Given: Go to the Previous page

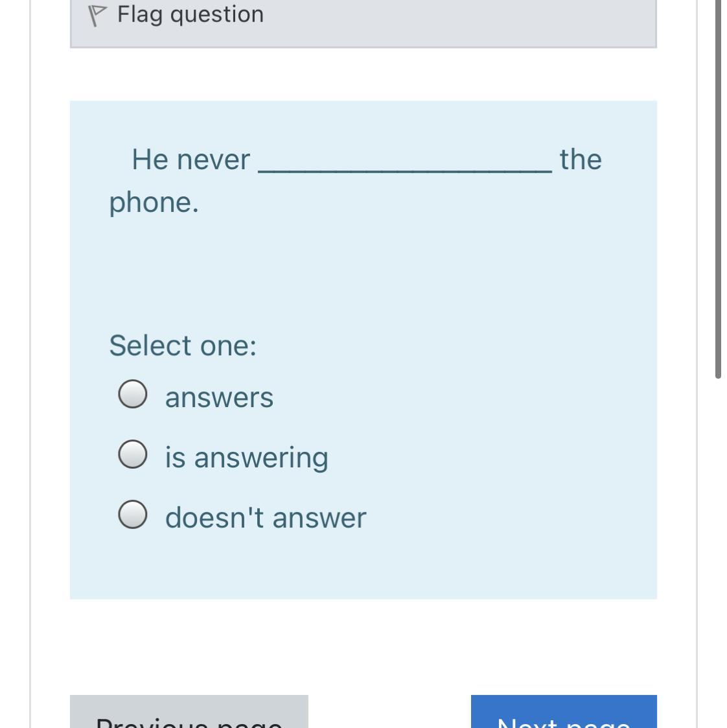Looking at the screenshot, I should tap(189, 713).
